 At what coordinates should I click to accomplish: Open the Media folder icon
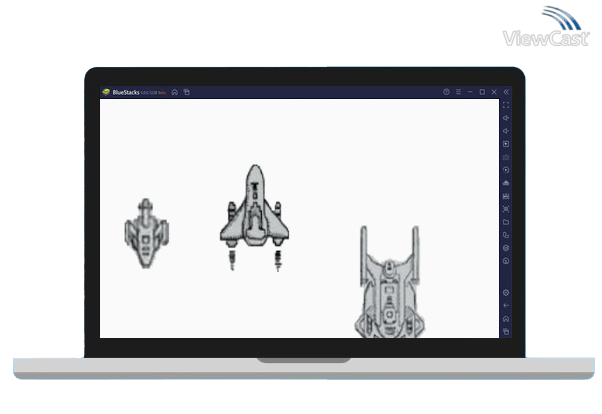[x=506, y=222]
